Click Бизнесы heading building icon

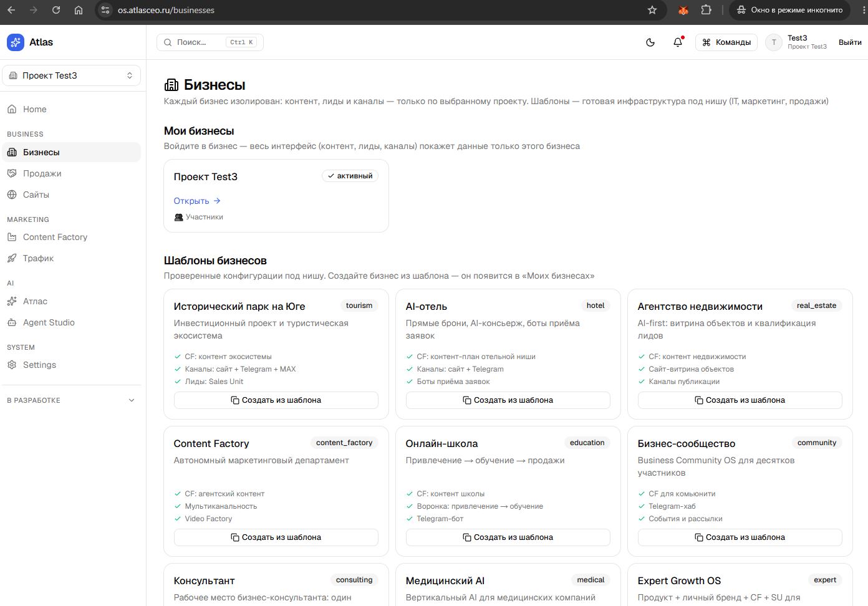[171, 85]
